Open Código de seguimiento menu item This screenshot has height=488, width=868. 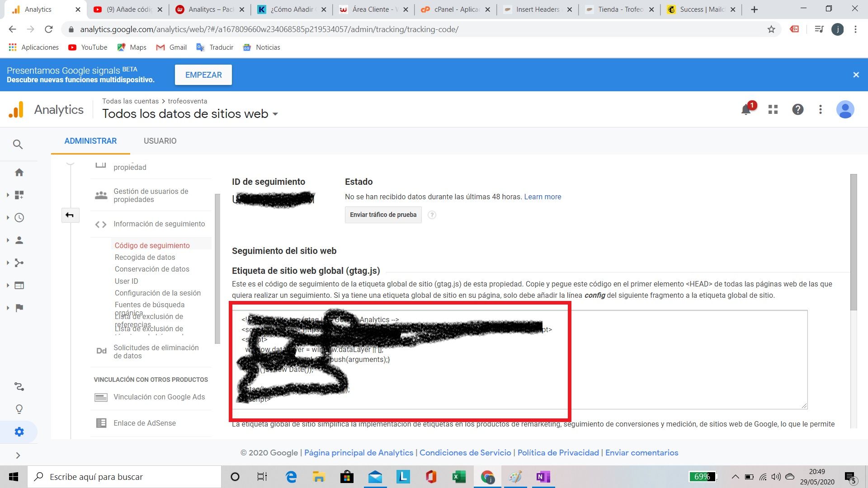tap(152, 245)
